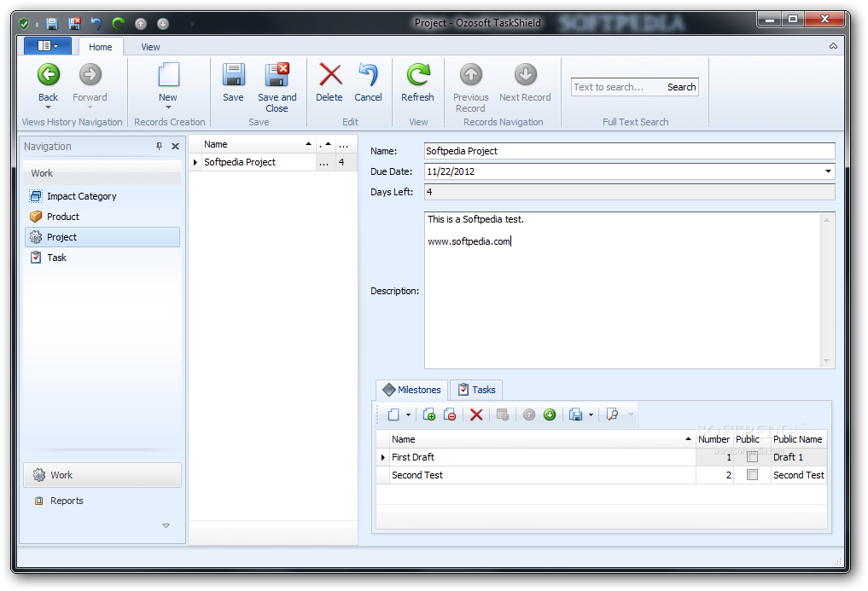Select Task in navigation
Image resolution: width=868 pixels, height=591 pixels.
click(102, 258)
